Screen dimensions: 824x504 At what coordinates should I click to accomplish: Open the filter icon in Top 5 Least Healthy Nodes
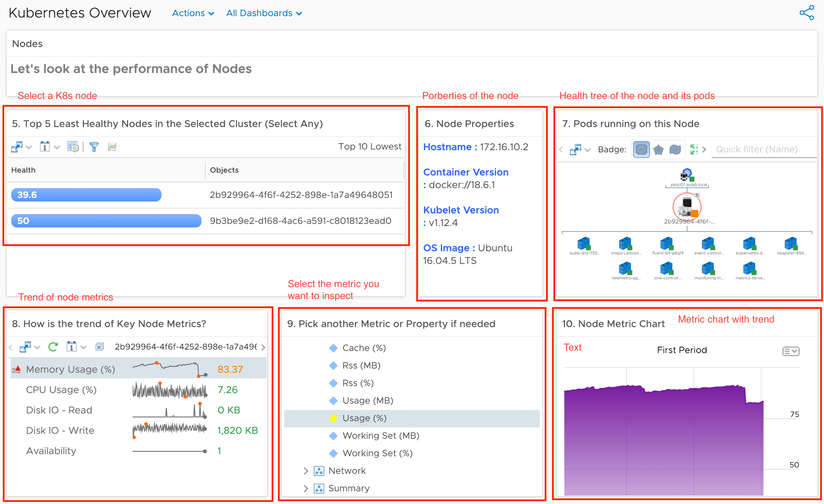pos(94,147)
